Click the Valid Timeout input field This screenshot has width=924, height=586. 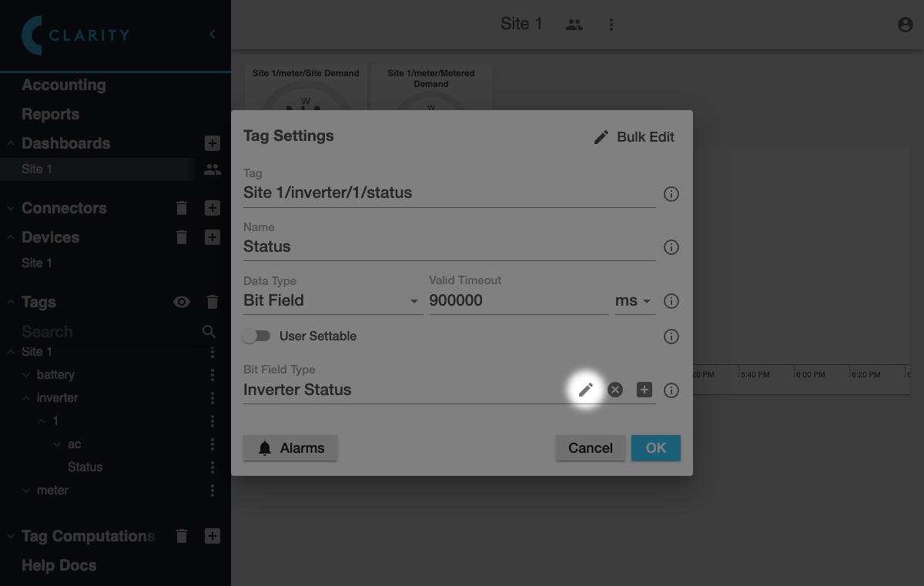coord(517,301)
